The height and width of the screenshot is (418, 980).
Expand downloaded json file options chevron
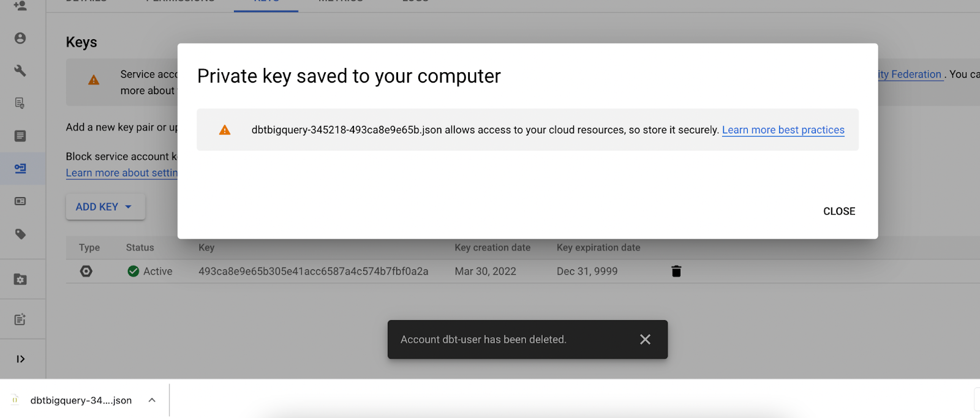(152, 400)
